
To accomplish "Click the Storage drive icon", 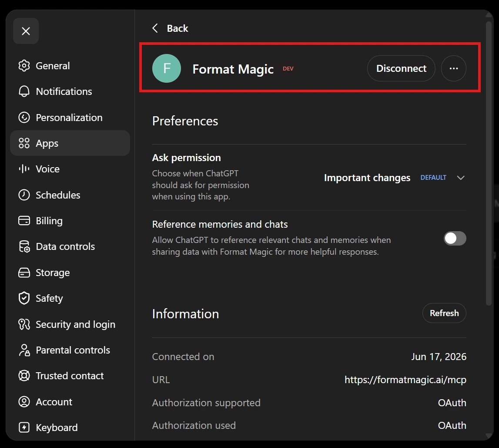I will 24,273.
